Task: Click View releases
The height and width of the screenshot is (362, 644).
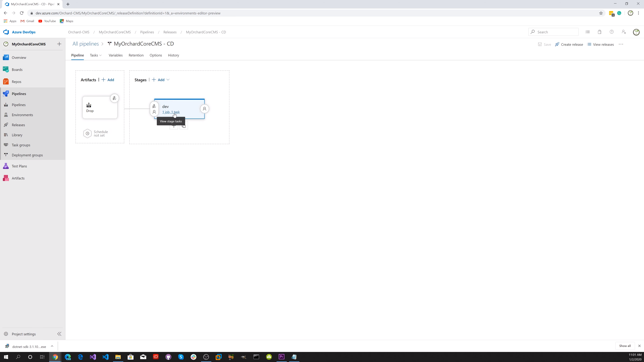Action: coord(601,44)
